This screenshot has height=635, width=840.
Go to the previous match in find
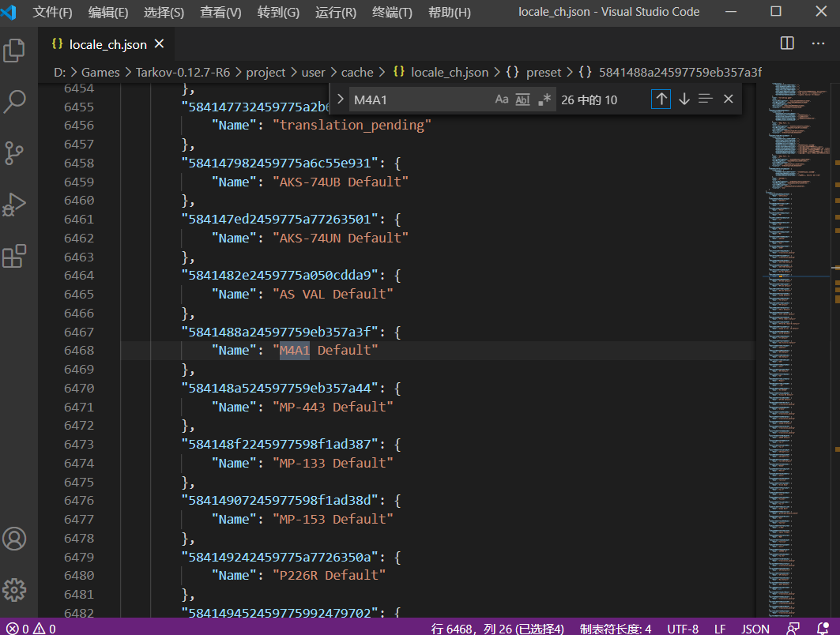[661, 99]
